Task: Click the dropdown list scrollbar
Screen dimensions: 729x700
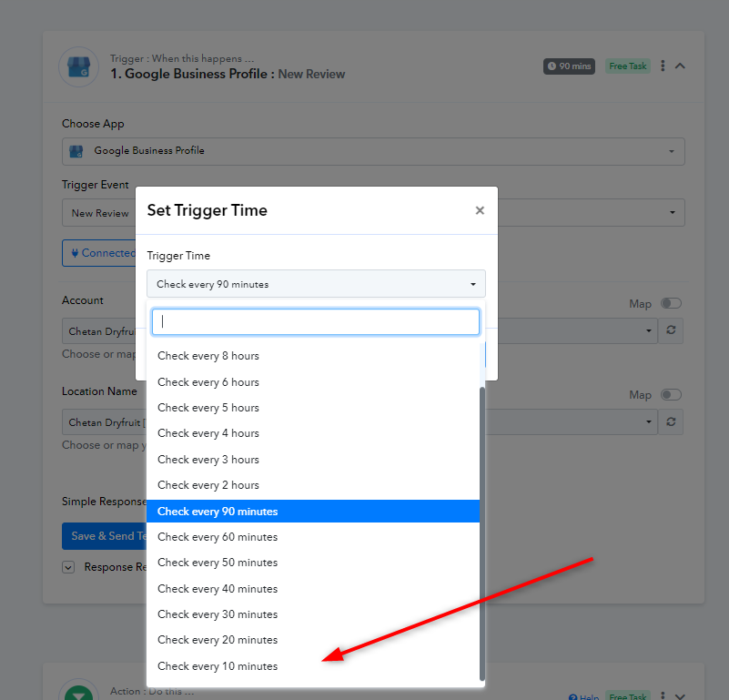Action: [x=482, y=534]
